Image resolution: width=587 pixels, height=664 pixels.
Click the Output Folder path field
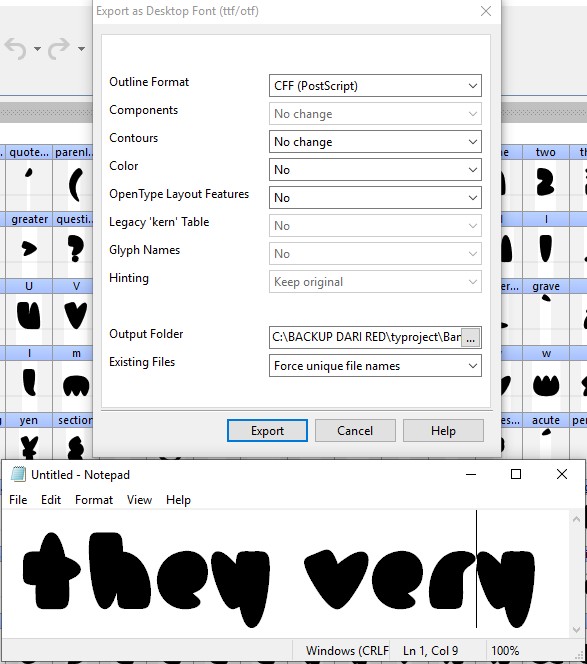coord(365,338)
